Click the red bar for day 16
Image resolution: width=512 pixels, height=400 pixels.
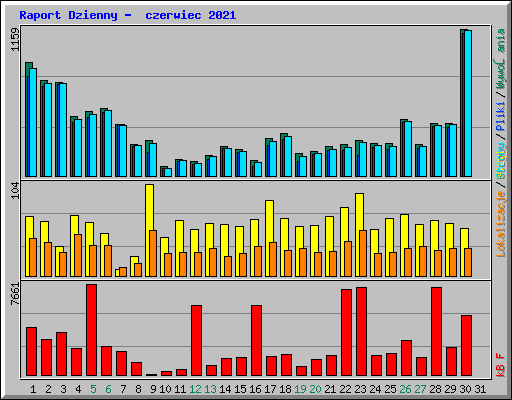coord(256,341)
